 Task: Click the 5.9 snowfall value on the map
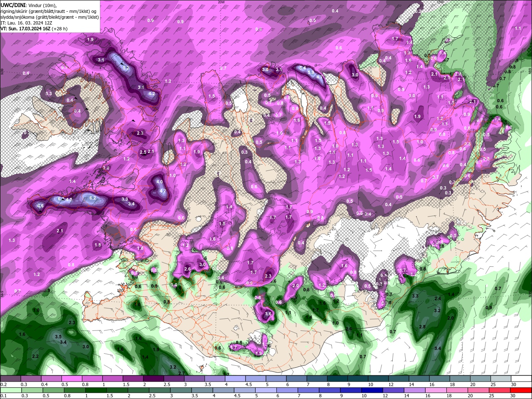click(x=310, y=72)
